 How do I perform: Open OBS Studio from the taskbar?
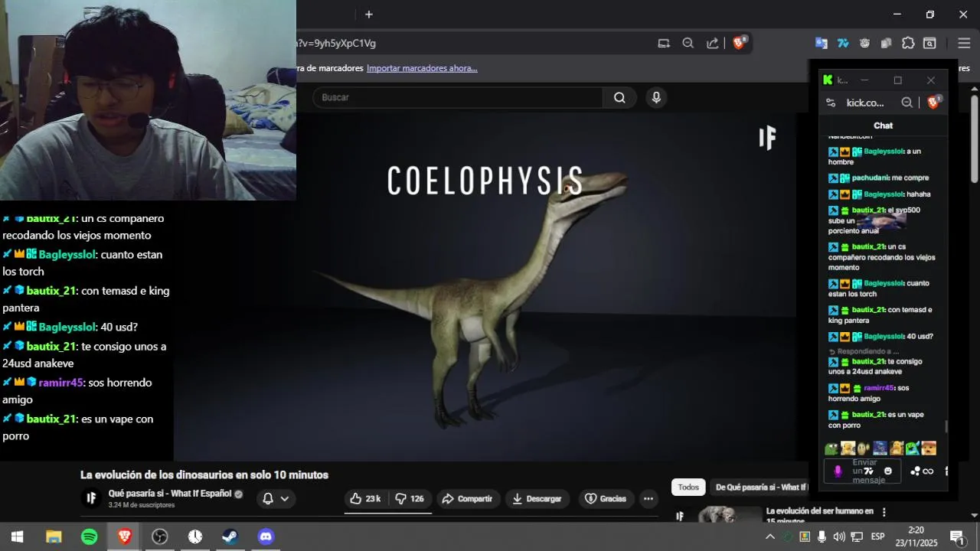click(x=160, y=536)
